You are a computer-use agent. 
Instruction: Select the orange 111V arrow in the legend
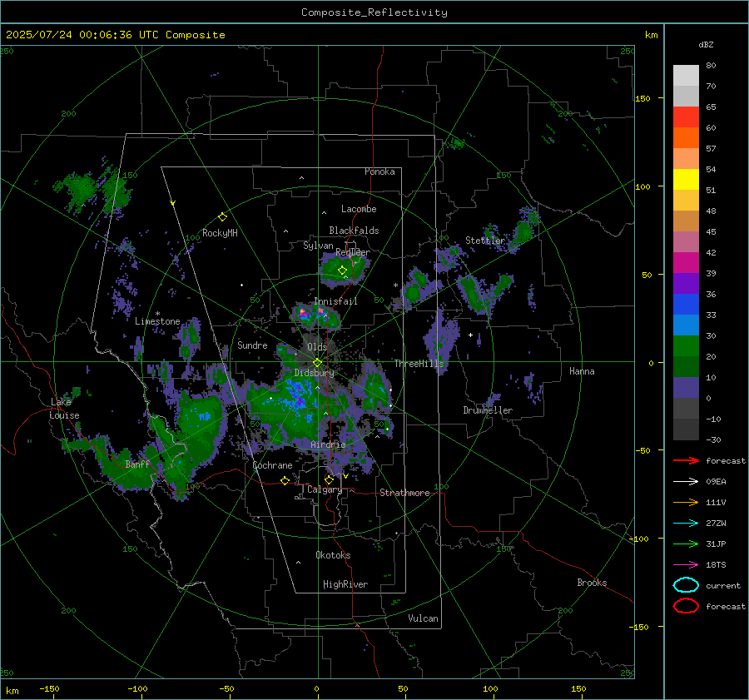tap(686, 502)
